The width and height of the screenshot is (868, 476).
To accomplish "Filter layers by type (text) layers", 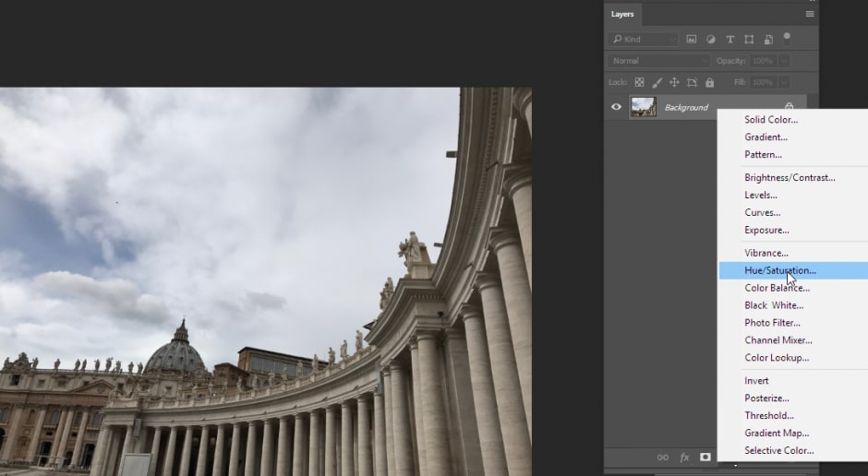I will pos(729,40).
